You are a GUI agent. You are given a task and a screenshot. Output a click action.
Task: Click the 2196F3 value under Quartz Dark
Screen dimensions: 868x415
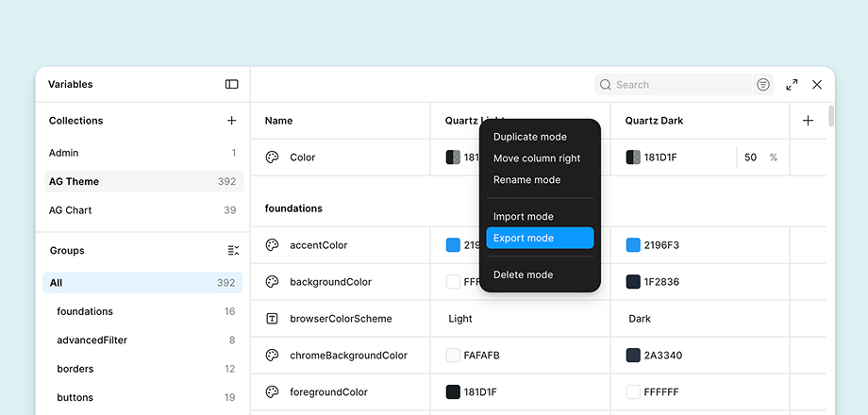(660, 245)
